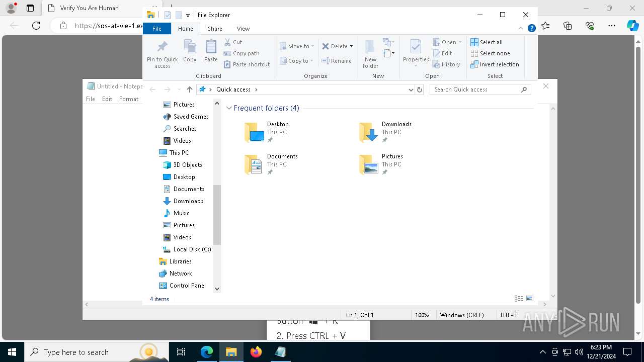Open Edge Copilot icon

[x=632, y=26]
